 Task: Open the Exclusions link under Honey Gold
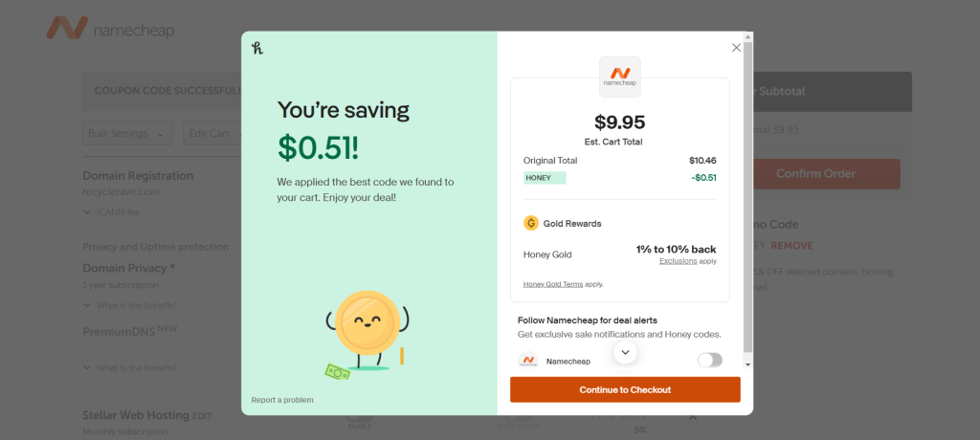678,260
